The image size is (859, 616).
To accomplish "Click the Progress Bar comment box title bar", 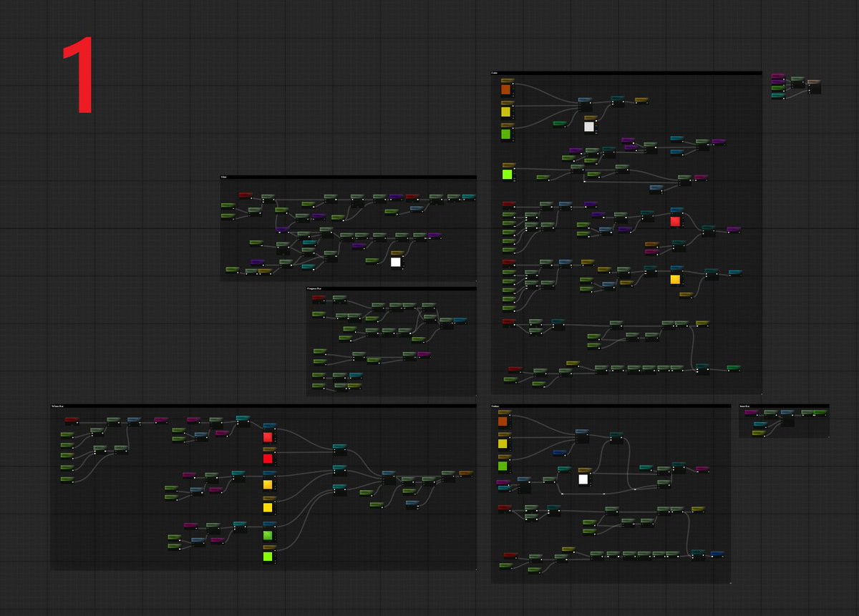I will [x=391, y=289].
